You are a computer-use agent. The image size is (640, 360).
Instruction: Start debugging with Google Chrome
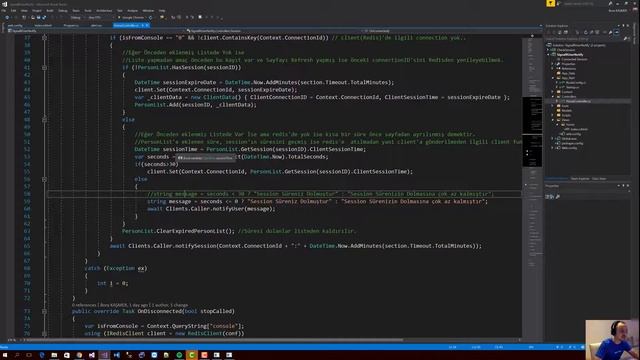(131, 18)
